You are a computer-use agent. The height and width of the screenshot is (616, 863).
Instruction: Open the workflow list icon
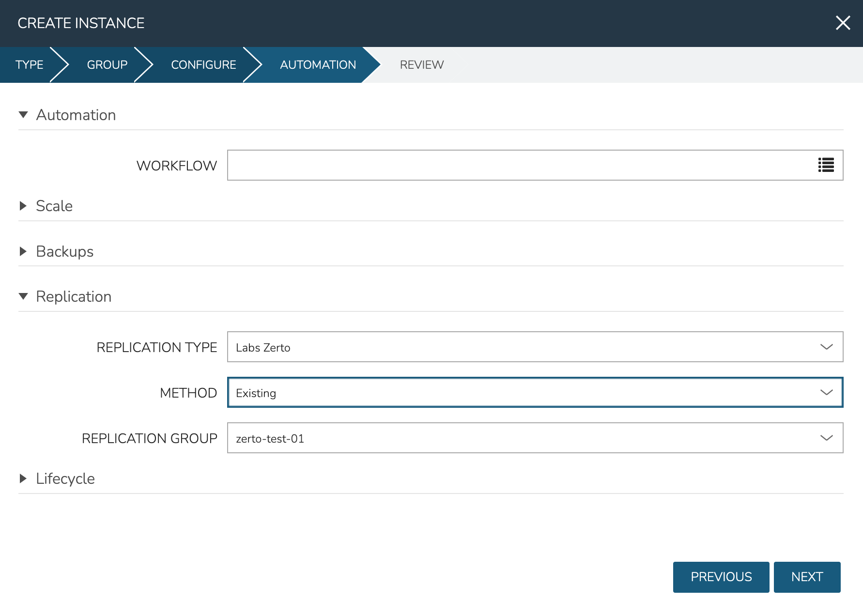pos(826,165)
